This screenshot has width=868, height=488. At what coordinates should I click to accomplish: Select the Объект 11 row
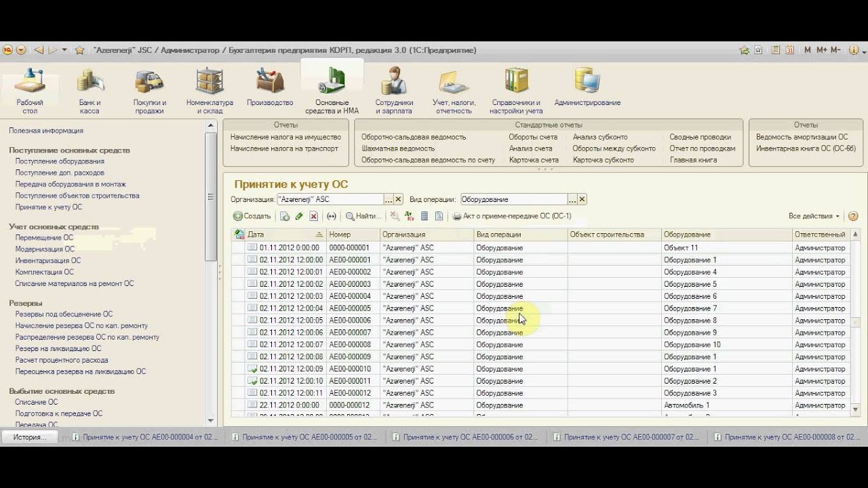pyautogui.click(x=540, y=247)
